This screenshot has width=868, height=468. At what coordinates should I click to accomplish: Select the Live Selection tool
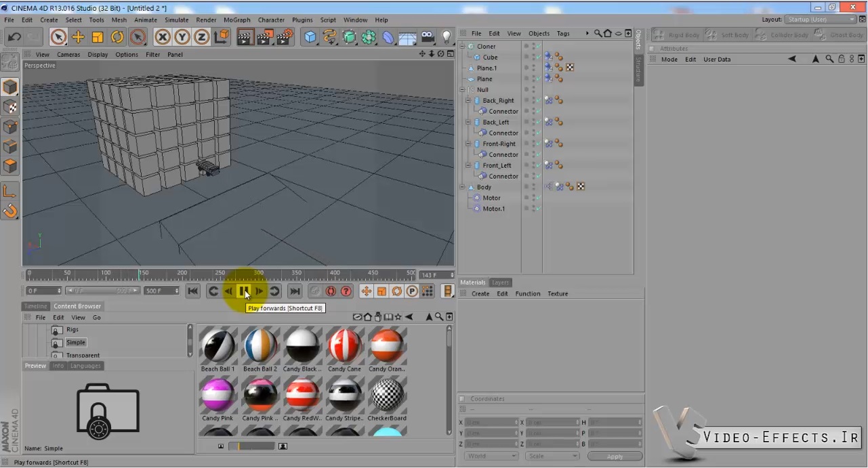tap(58, 37)
